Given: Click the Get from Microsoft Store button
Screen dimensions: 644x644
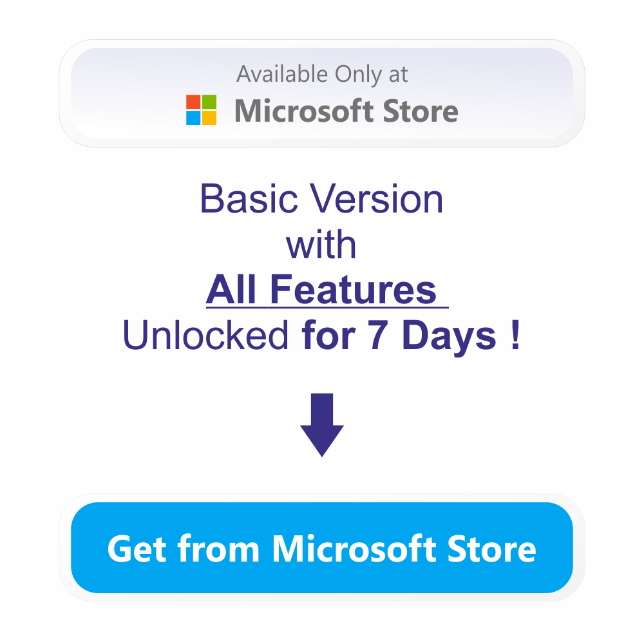Looking at the screenshot, I should [321, 547].
